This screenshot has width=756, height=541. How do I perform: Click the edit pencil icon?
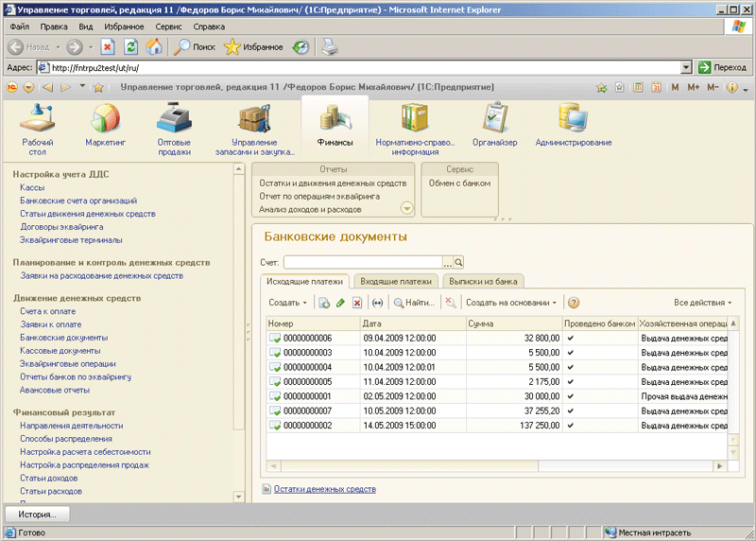(x=340, y=303)
